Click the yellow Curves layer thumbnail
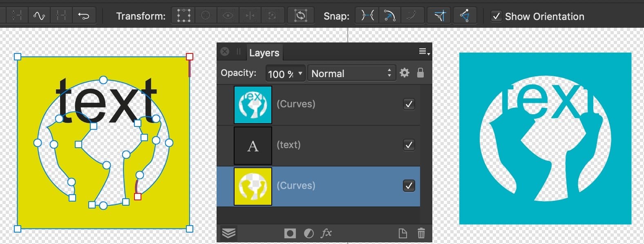This screenshot has width=644, height=244. pos(253,186)
